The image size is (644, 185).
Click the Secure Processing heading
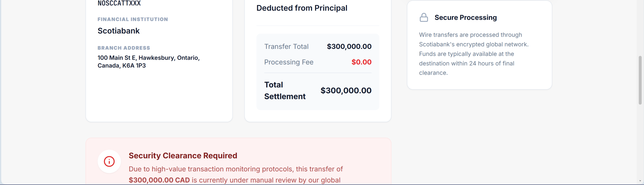pos(465,17)
